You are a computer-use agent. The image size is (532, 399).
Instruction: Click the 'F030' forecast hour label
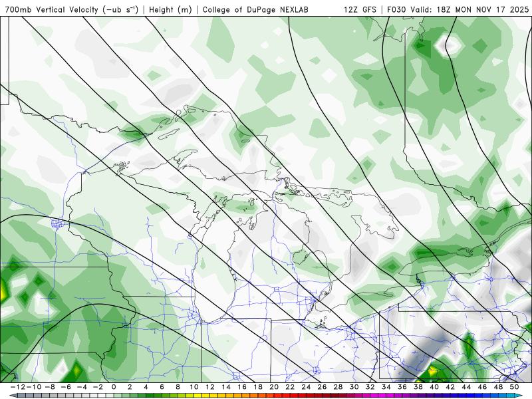397,9
